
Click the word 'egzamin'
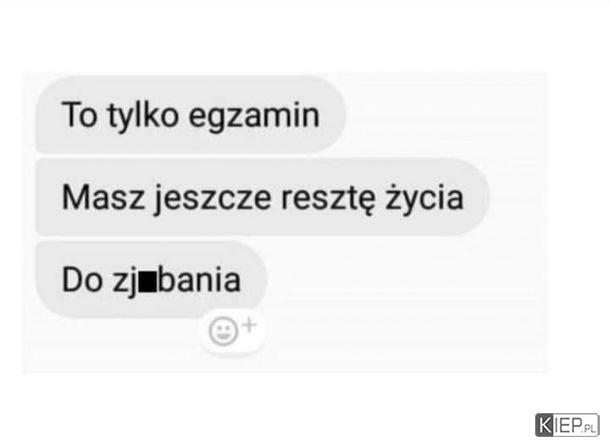pos(254,116)
